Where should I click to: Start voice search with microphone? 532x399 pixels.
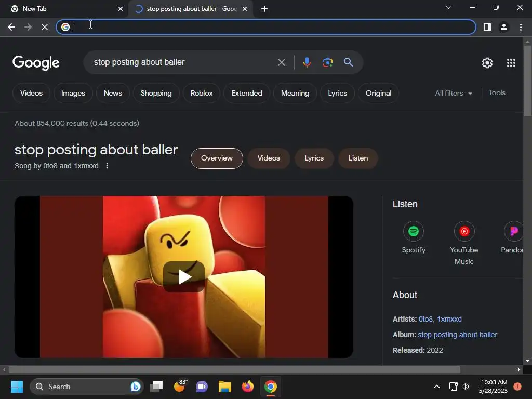pos(307,62)
